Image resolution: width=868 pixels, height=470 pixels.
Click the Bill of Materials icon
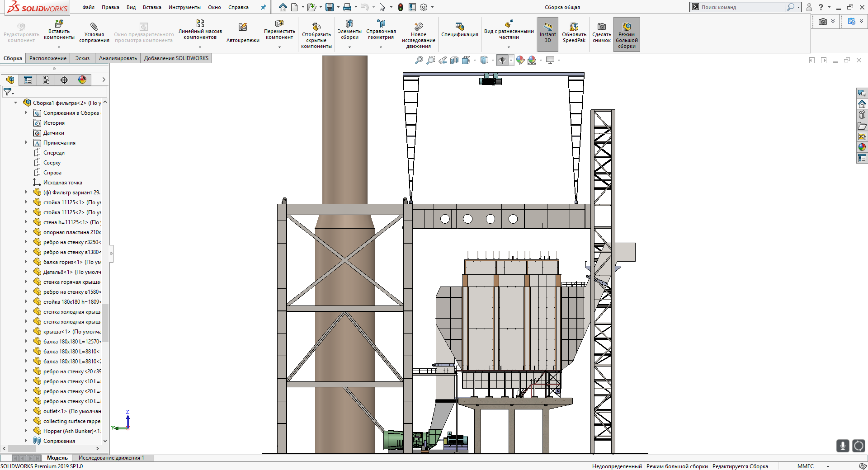[459, 27]
